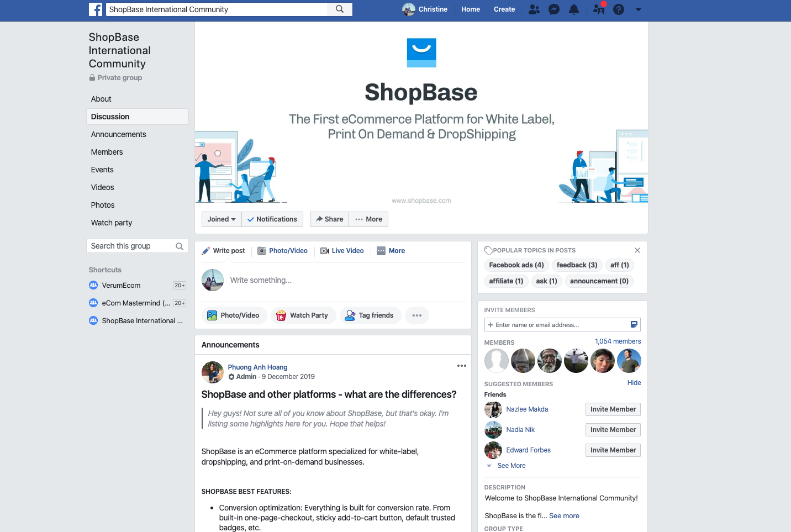Expand See More suggested friends
This screenshot has width=791, height=532.
(x=511, y=466)
